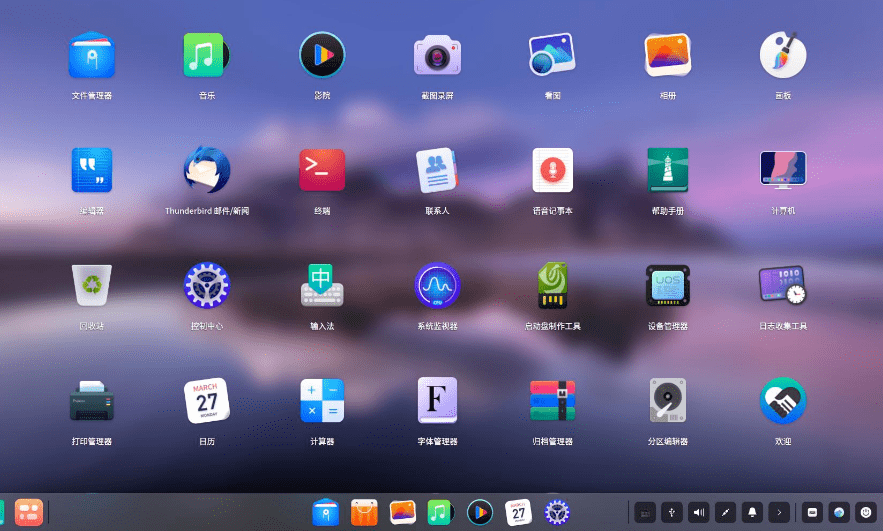Launch the Voice Notes (语音记事本) app
883x531 pixels.
click(552, 170)
